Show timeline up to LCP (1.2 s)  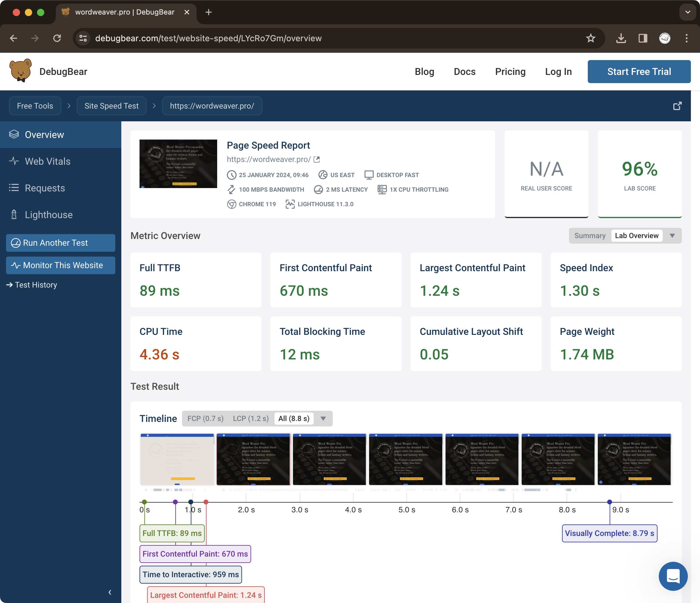pos(251,419)
